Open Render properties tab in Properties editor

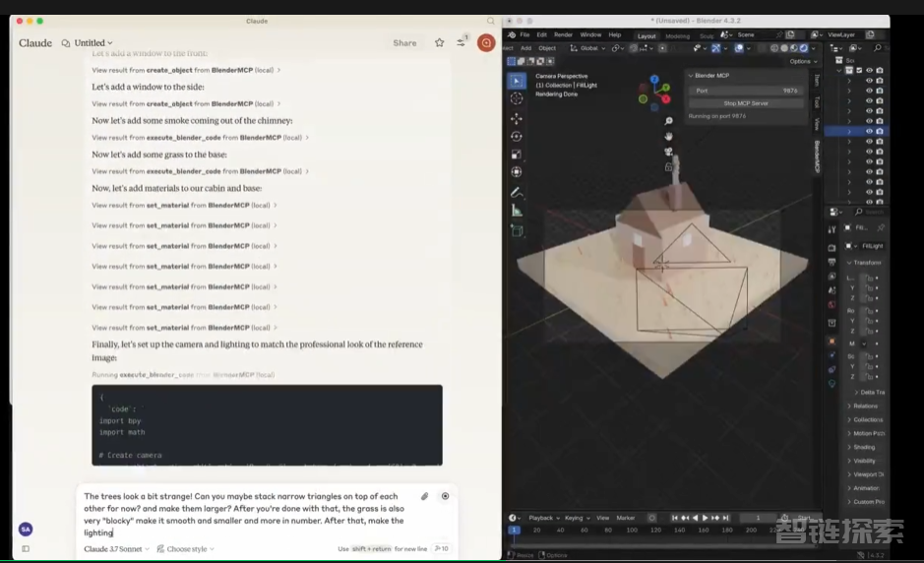(x=832, y=248)
